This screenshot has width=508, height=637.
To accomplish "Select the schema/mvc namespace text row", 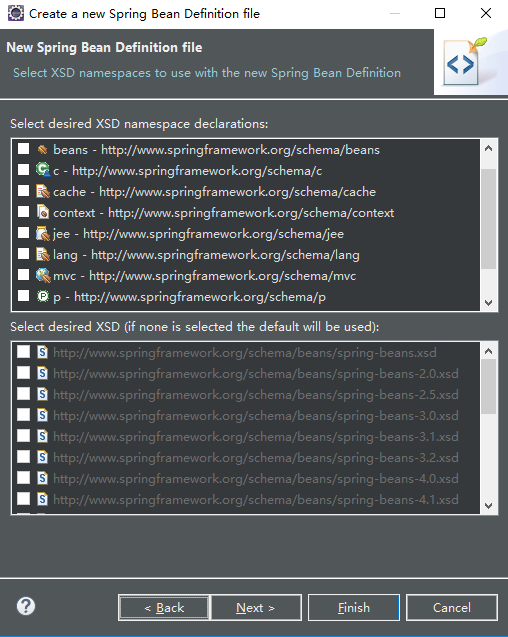I will click(x=205, y=276).
